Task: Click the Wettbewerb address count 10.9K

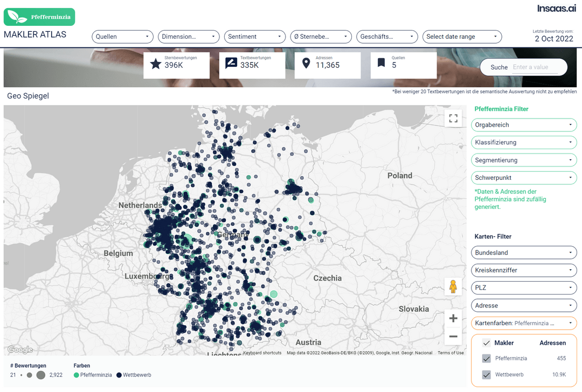Action: (559, 375)
